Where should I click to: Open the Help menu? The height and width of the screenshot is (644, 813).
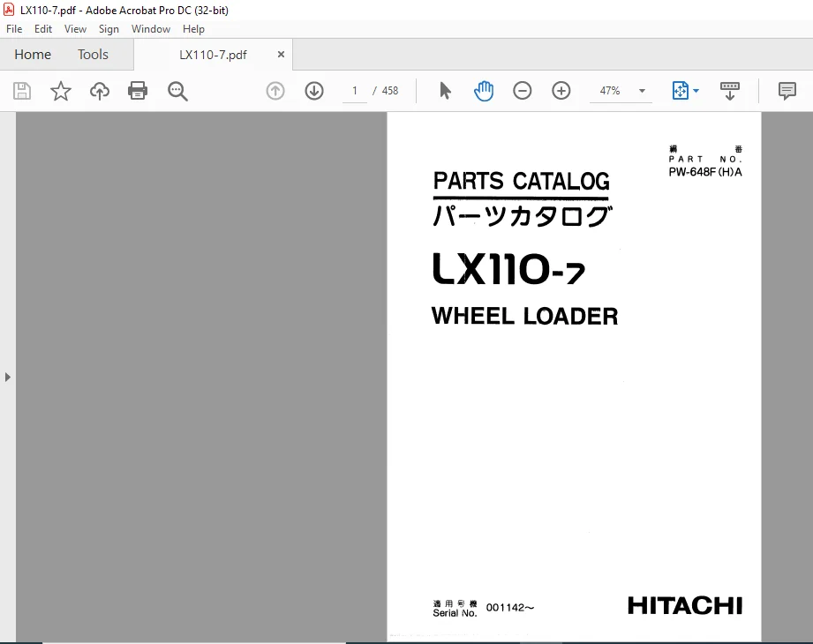193,29
